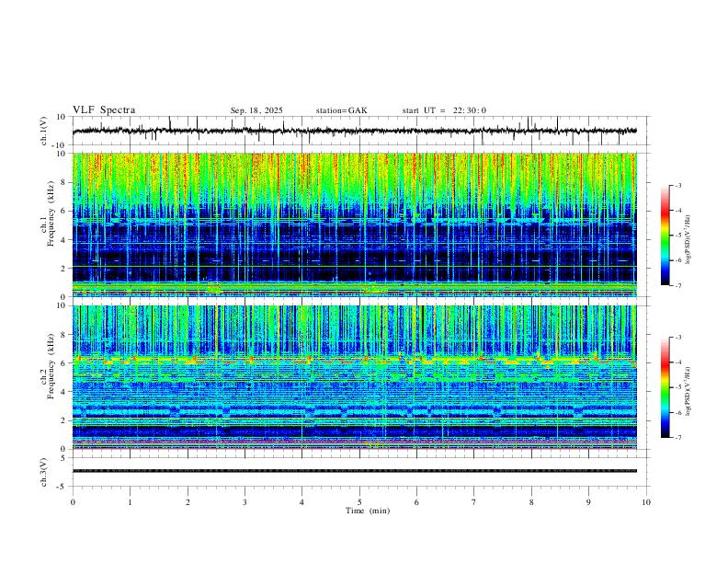This screenshot has width=728, height=563.
Task: Click the "-6" tick on ch.2 color bar
Action: point(677,412)
